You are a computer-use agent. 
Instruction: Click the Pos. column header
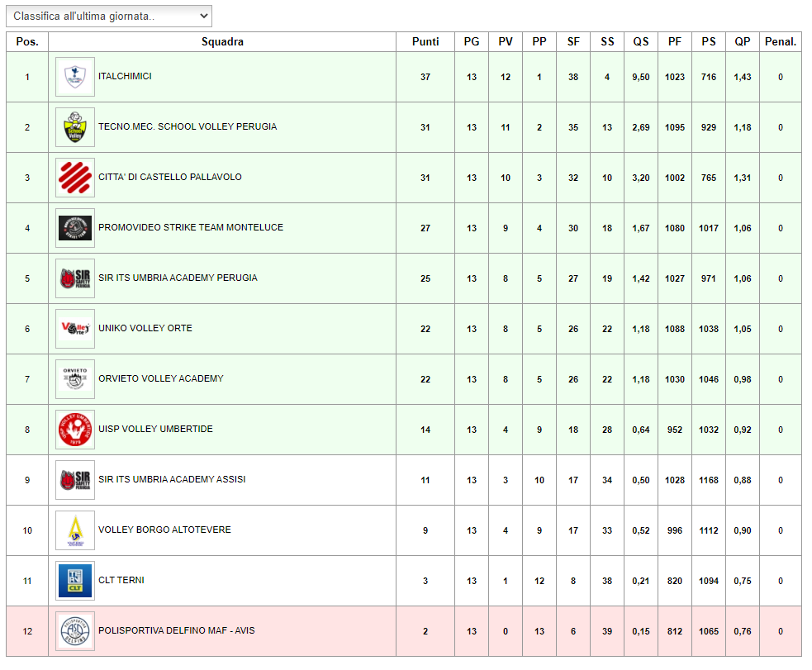[27, 42]
